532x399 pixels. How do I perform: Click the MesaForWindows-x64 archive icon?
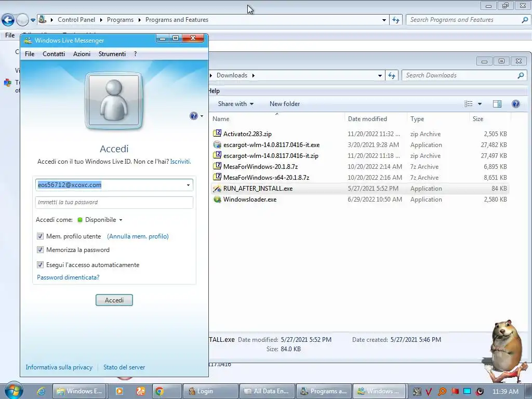(x=217, y=177)
